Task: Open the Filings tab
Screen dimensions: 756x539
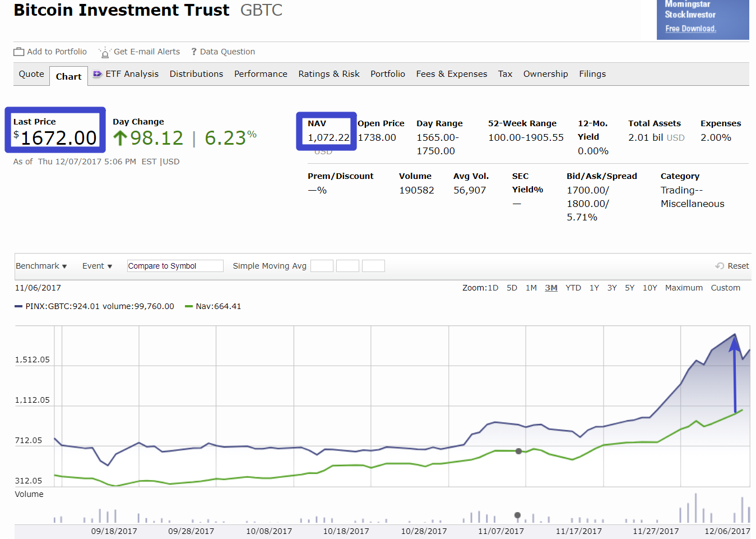Action: point(592,74)
